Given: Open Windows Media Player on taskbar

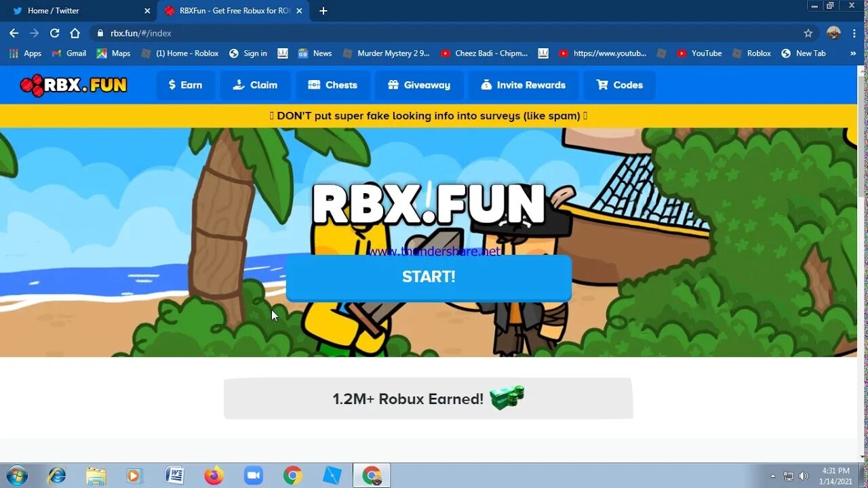Looking at the screenshot, I should (134, 476).
